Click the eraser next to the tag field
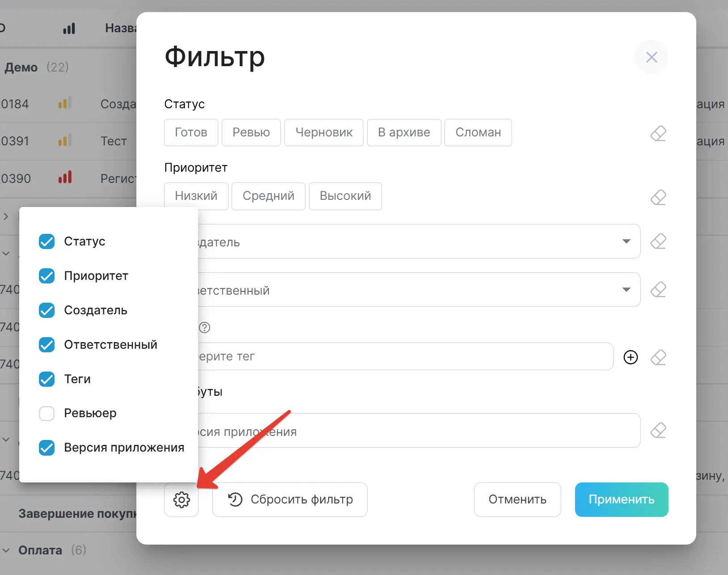Viewport: 728px width, 575px height. 659,357
